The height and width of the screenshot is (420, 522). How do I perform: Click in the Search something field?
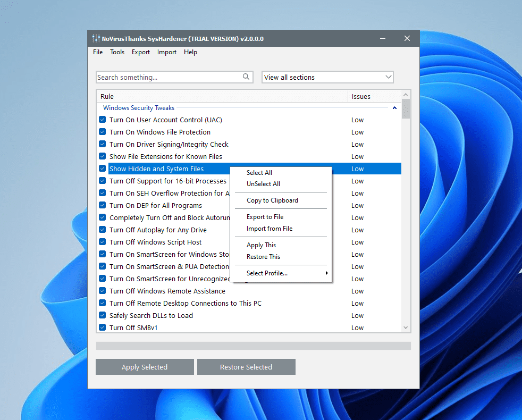pyautogui.click(x=167, y=77)
